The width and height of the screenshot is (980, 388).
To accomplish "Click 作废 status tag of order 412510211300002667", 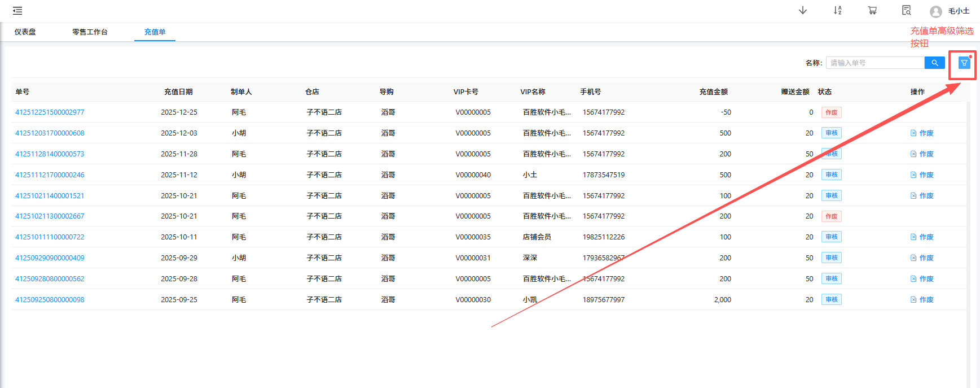I will pos(831,216).
